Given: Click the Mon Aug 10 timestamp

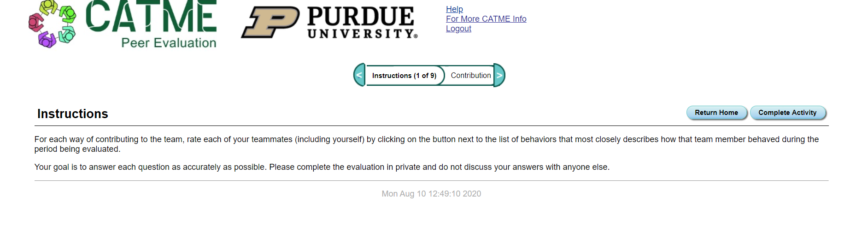Looking at the screenshot, I should point(431,194).
